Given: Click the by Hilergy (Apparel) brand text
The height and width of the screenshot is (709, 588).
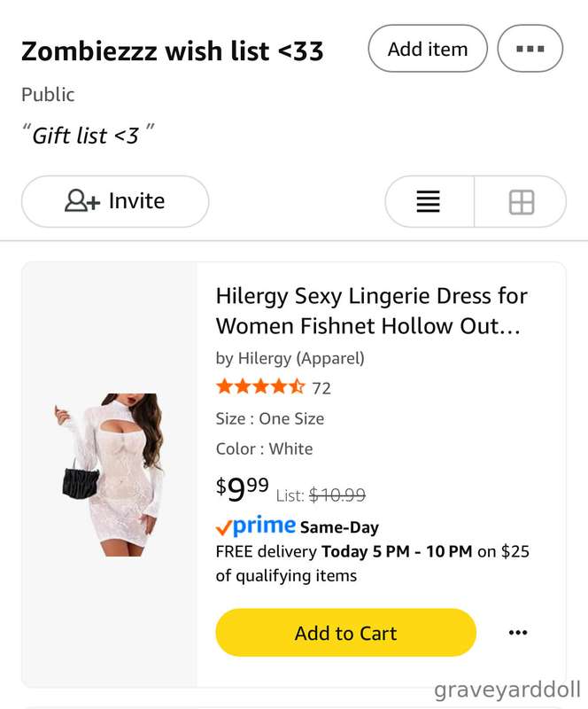Looking at the screenshot, I should tap(290, 358).
